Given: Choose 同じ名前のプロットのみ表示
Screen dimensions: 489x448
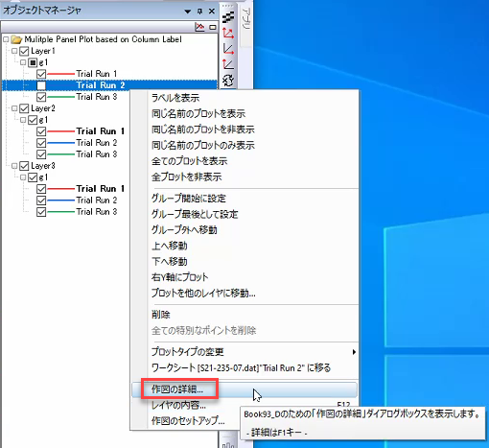Looking at the screenshot, I should (244, 146).
